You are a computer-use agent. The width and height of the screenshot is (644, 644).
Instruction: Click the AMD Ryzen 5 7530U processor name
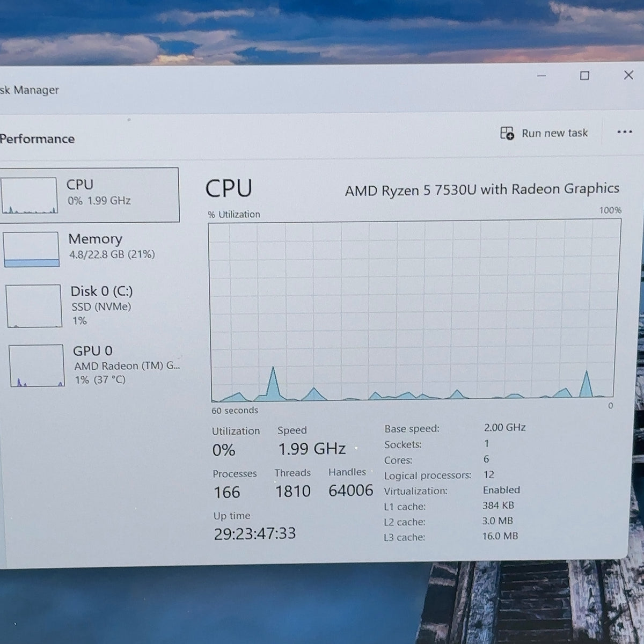pos(482,189)
